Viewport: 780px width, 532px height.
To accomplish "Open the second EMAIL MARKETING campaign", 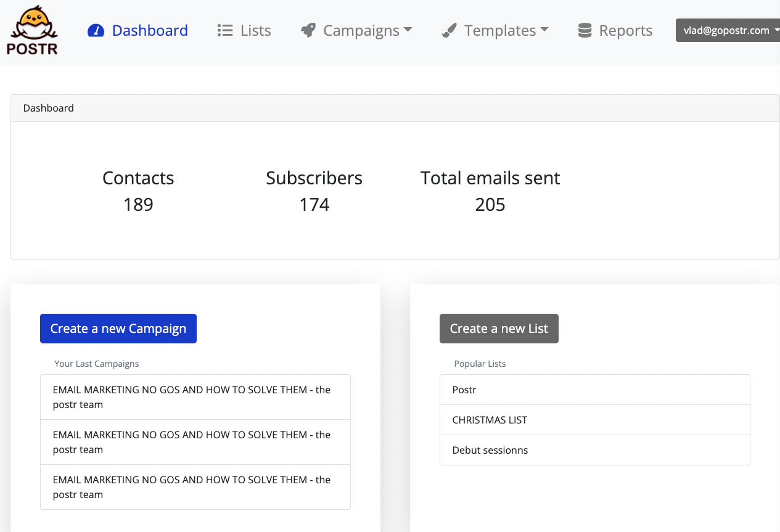I will click(x=195, y=442).
